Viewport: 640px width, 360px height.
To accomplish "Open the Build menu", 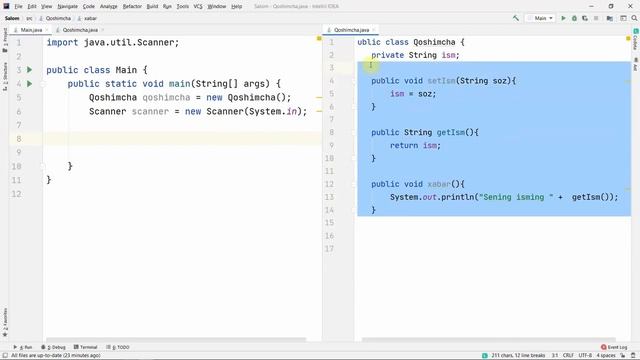I will point(152,7).
